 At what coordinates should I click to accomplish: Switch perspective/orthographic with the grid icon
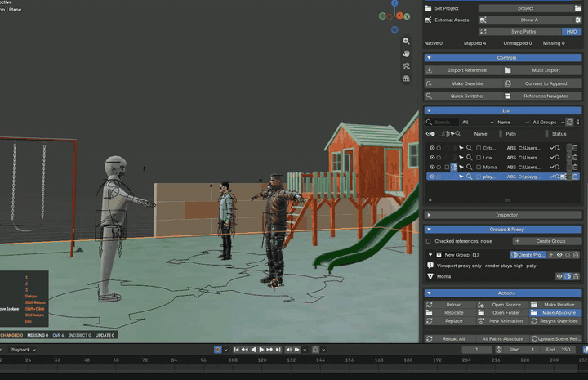click(406, 78)
